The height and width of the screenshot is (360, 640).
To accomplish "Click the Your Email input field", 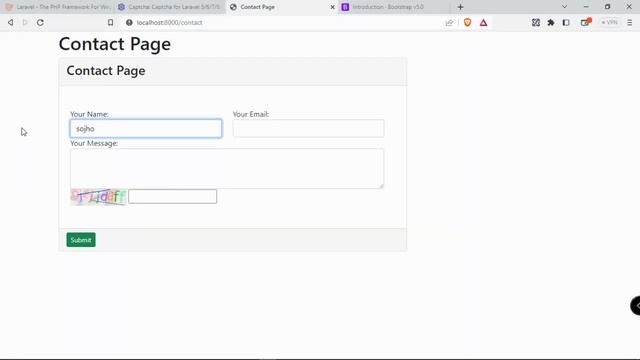I will tap(308, 129).
